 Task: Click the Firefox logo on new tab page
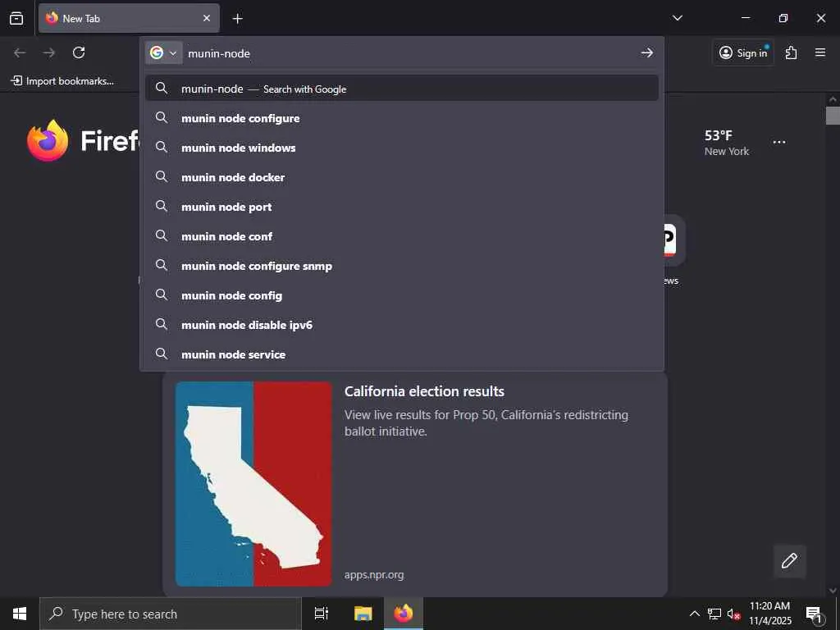tap(48, 140)
